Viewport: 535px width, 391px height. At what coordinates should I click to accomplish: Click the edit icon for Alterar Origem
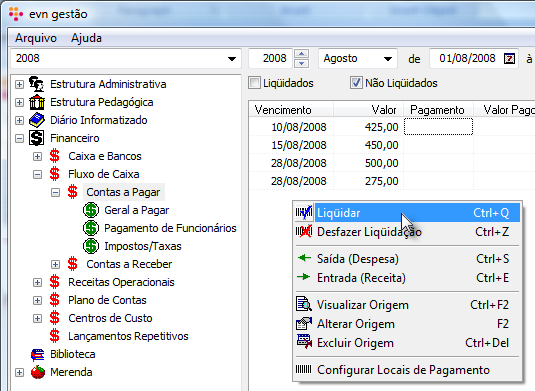click(x=304, y=323)
